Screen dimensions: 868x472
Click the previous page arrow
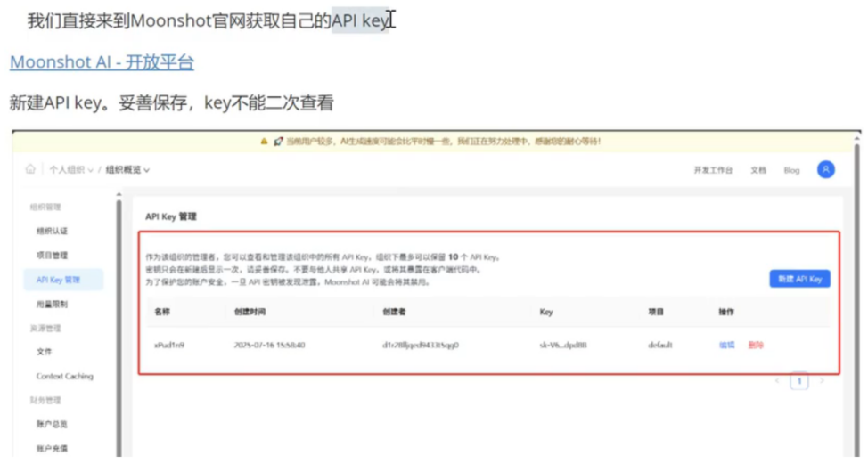pos(777,380)
